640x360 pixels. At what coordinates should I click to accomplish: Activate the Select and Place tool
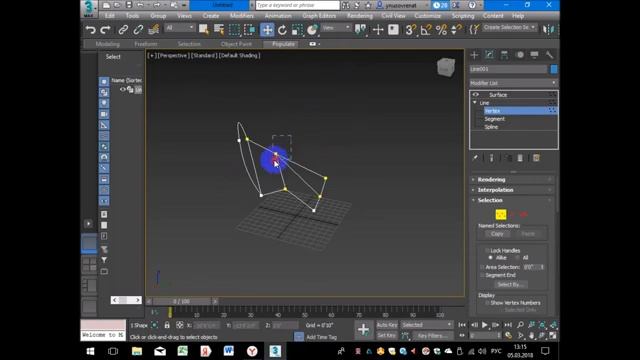pos(312,30)
